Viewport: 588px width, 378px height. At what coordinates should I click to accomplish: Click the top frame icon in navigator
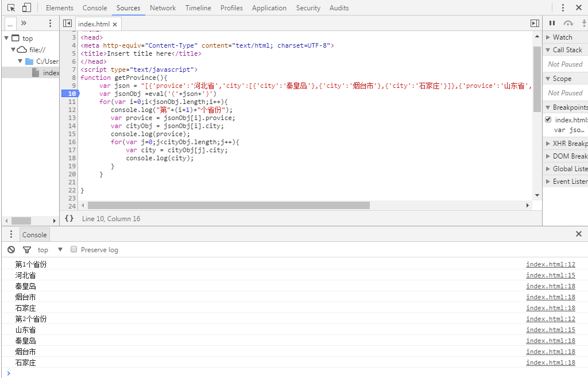coord(16,38)
